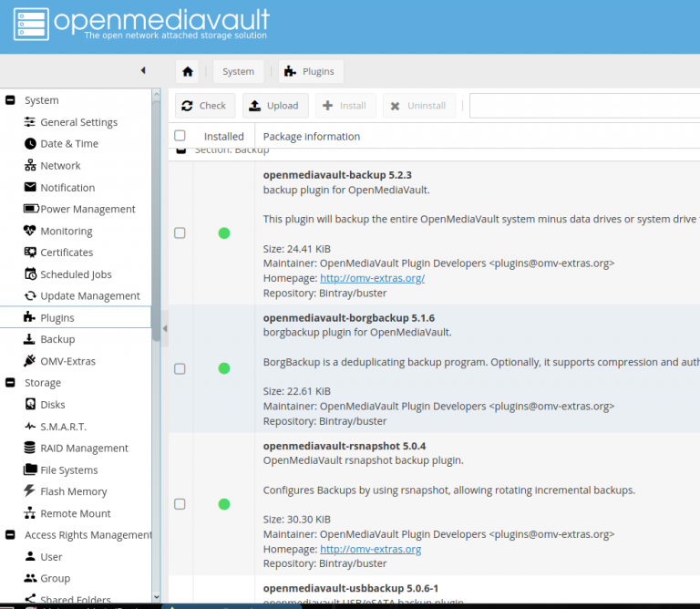Collapse the Storage section in sidebar
This screenshot has height=609, width=700.
point(10,383)
